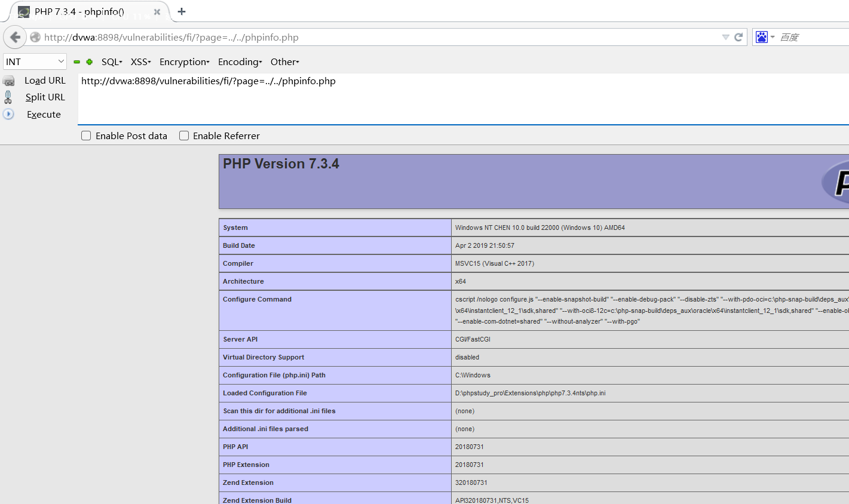Click the 'Loaded Configuration File' label
849x504 pixels.
[265, 393]
